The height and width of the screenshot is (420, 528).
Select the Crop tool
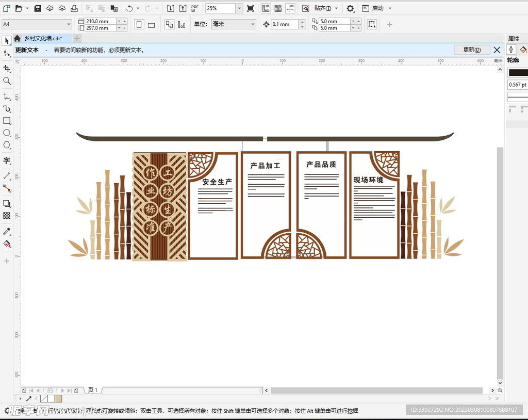[x=7, y=69]
